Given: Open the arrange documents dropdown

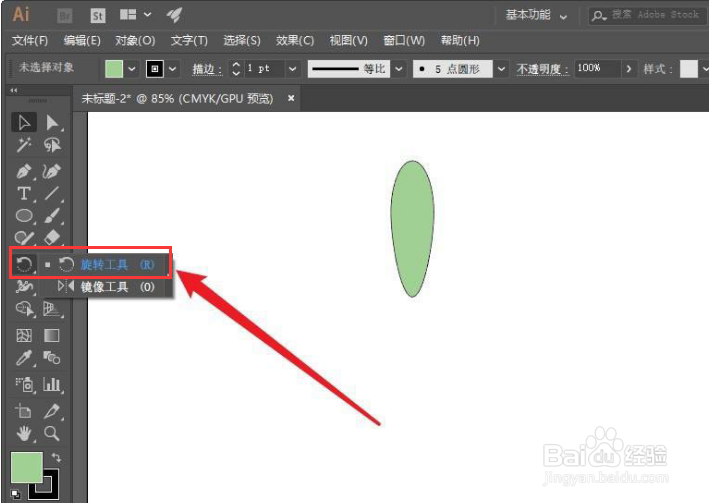Looking at the screenshot, I should (135, 15).
